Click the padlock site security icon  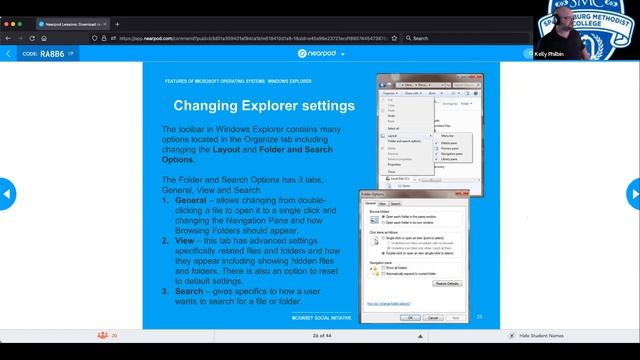[x=104, y=38]
